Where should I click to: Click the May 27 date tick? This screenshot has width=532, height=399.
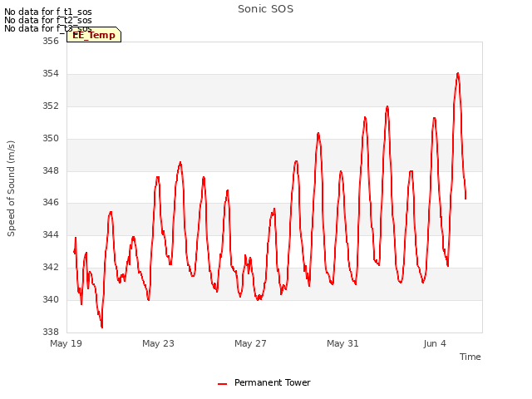point(250,343)
